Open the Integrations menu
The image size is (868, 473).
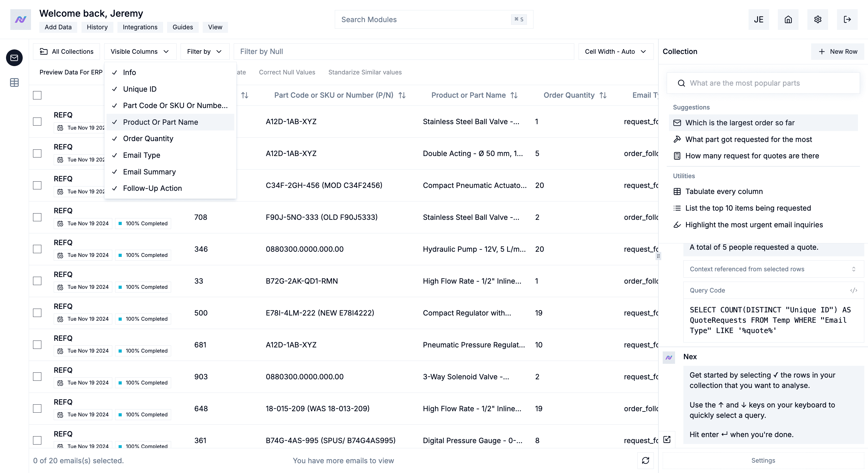point(140,27)
